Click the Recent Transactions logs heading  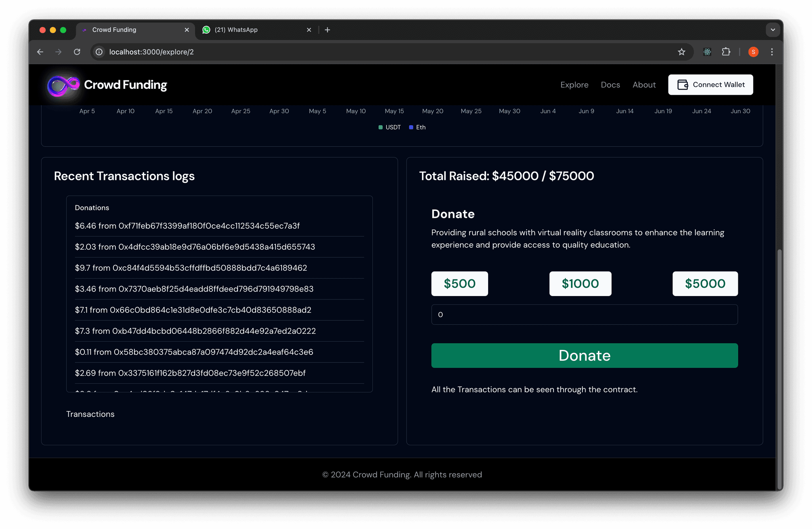pyautogui.click(x=124, y=176)
